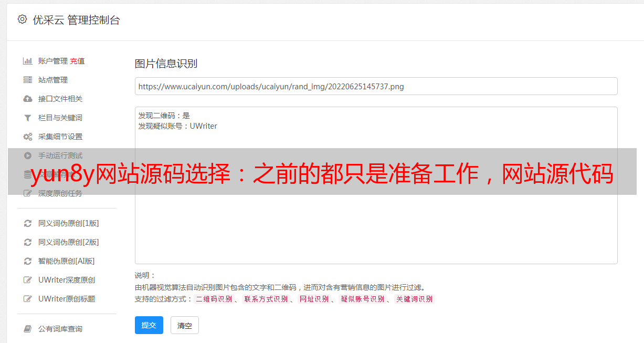Click the 清空 button
The width and height of the screenshot is (644, 343).
tap(185, 325)
